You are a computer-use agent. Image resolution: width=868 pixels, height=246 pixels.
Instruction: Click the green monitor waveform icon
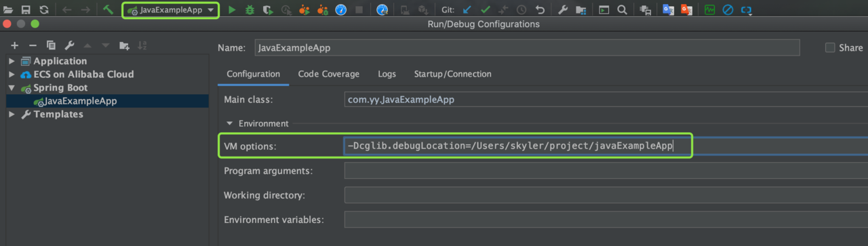(709, 9)
